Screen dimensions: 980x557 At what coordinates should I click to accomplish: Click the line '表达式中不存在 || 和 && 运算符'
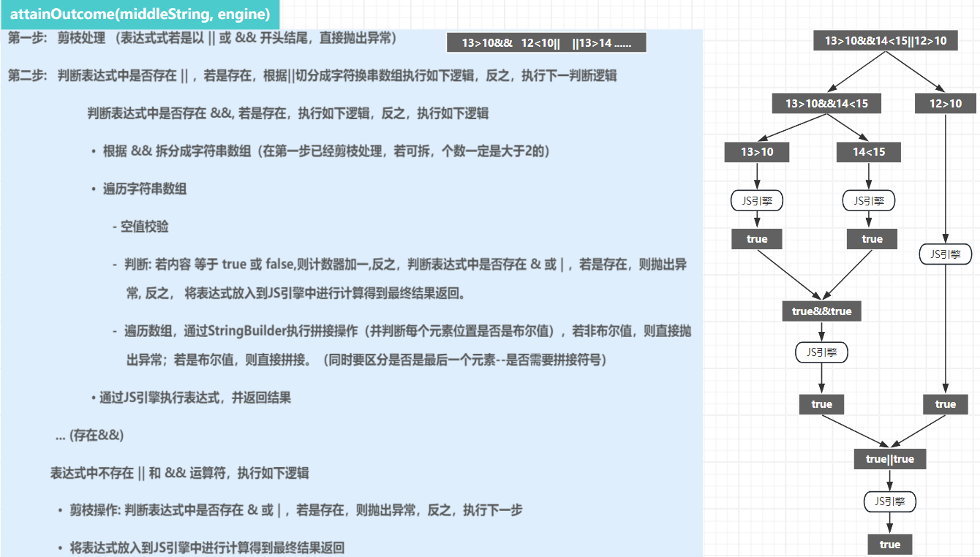tap(179, 473)
